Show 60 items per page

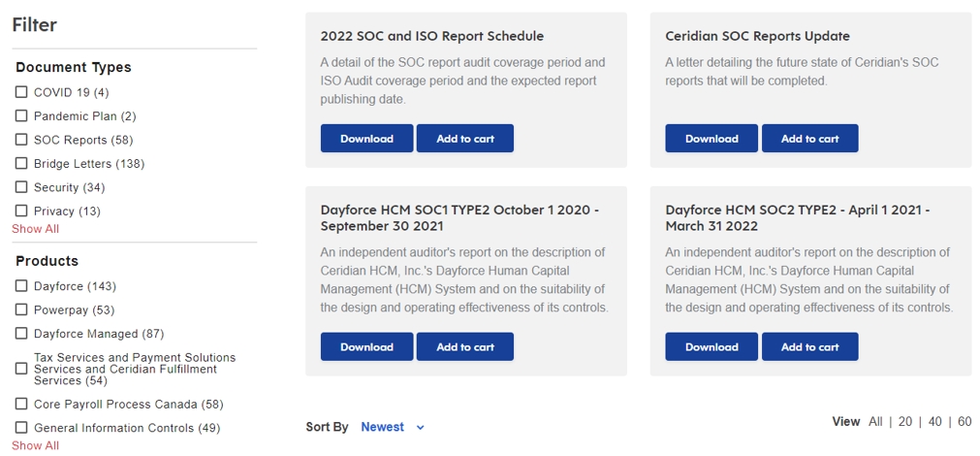[x=964, y=422]
